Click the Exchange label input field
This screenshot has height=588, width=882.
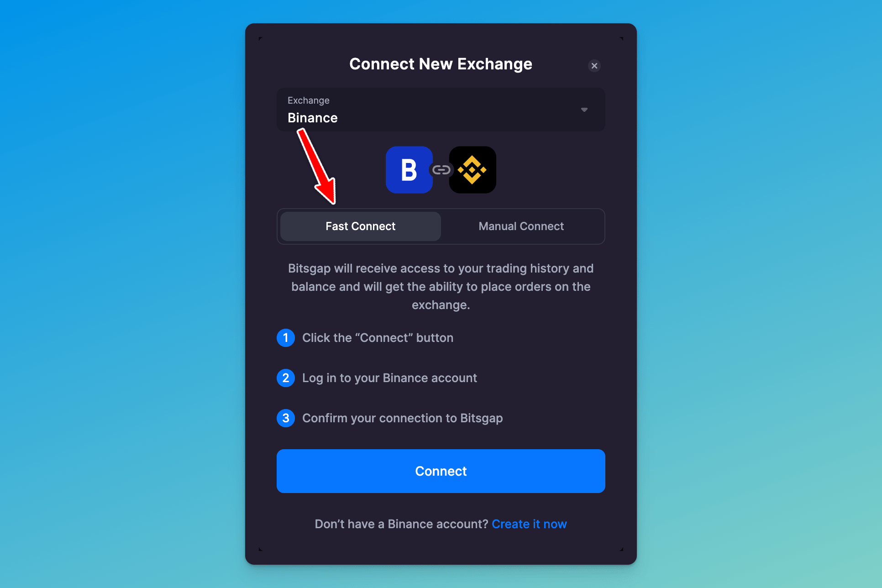[441, 110]
